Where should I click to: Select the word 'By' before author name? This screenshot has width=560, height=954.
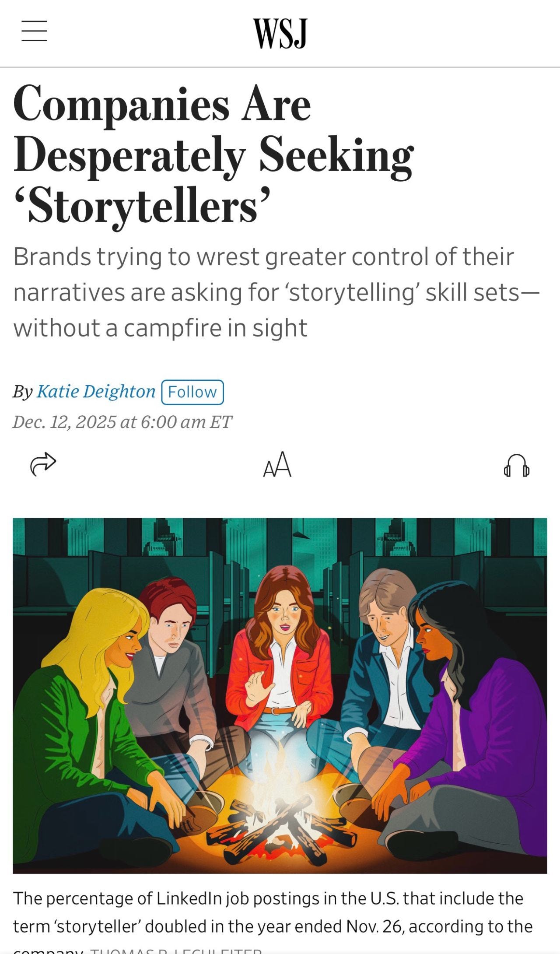coord(23,392)
